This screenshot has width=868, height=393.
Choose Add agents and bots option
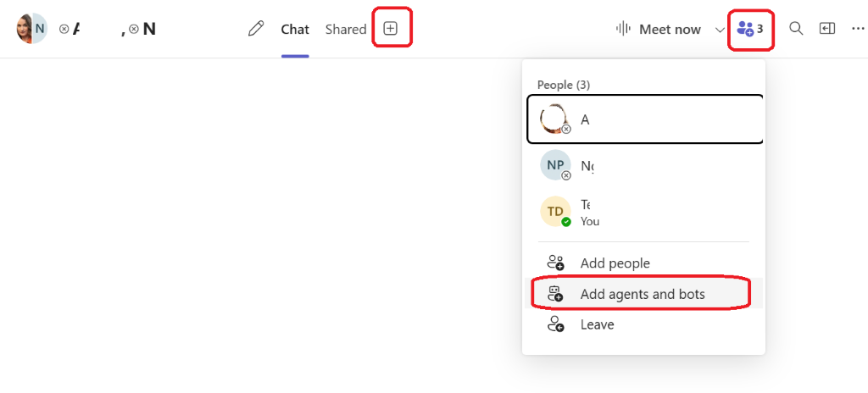coord(643,294)
